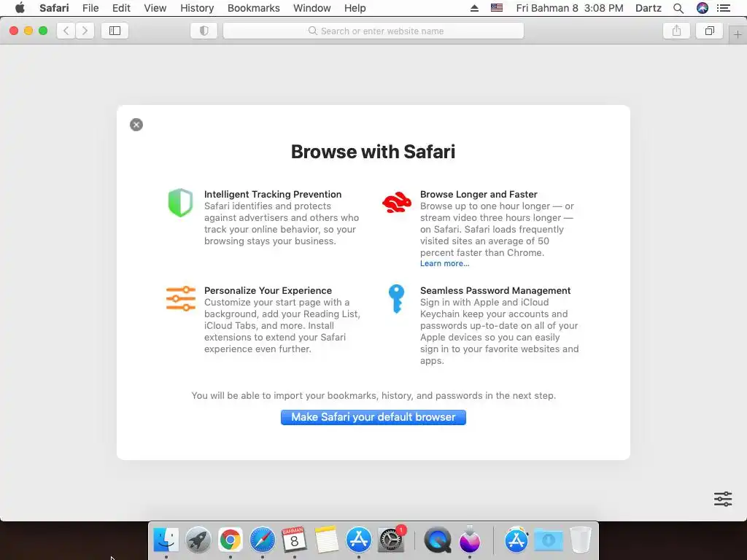Open Finder from the Dock
Viewport: 747px width, 560px height.
(166, 540)
